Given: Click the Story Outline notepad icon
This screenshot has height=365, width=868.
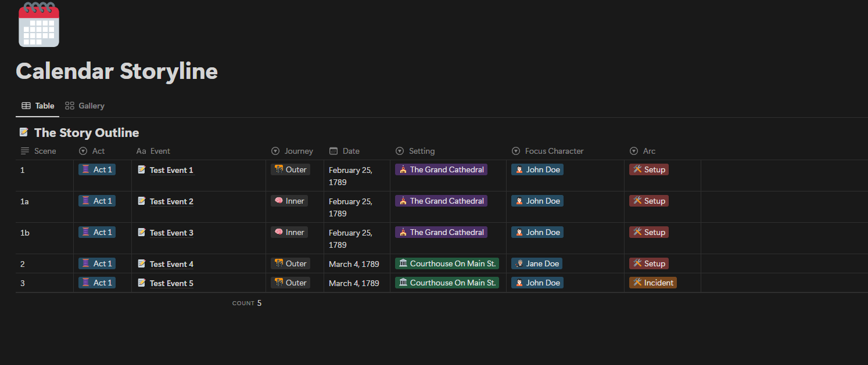Looking at the screenshot, I should tap(24, 132).
